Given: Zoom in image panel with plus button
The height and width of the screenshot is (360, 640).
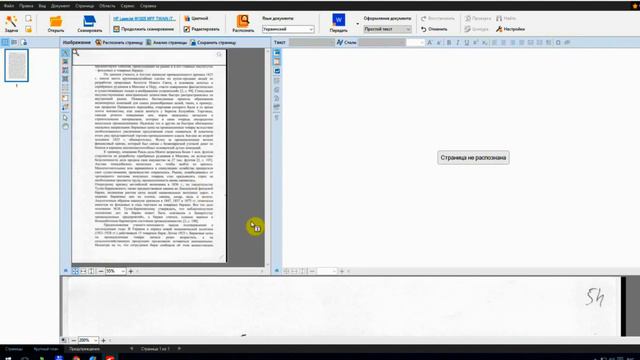Looking at the screenshot, I should click(x=131, y=271).
